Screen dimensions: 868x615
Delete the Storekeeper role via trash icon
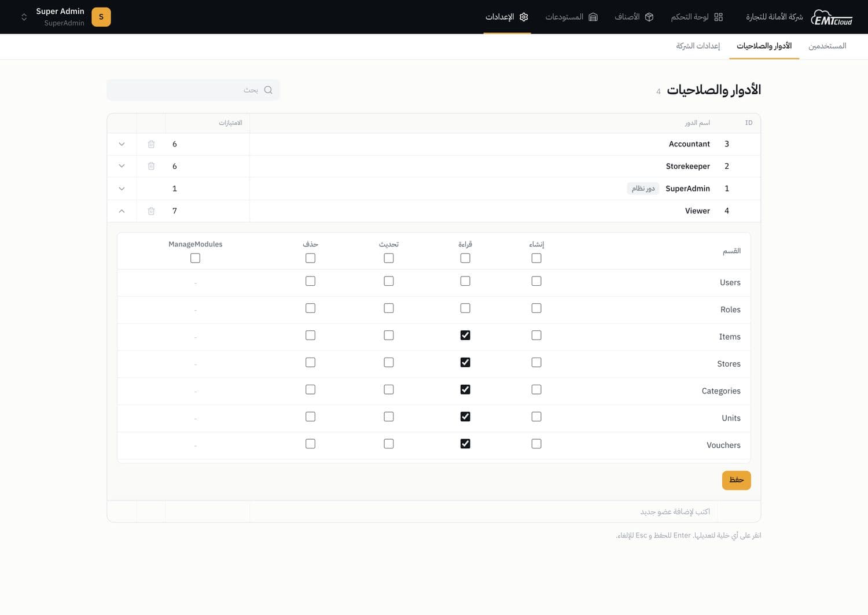tap(151, 166)
